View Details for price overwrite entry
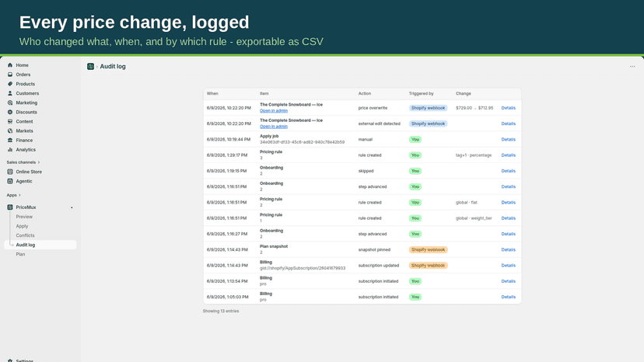This screenshot has width=644, height=362. click(508, 108)
